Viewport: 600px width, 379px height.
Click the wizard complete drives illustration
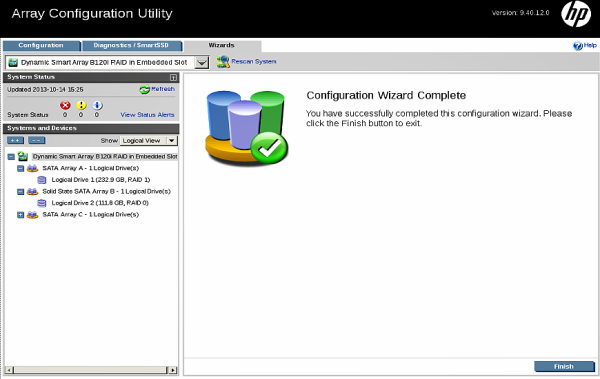[x=247, y=128]
